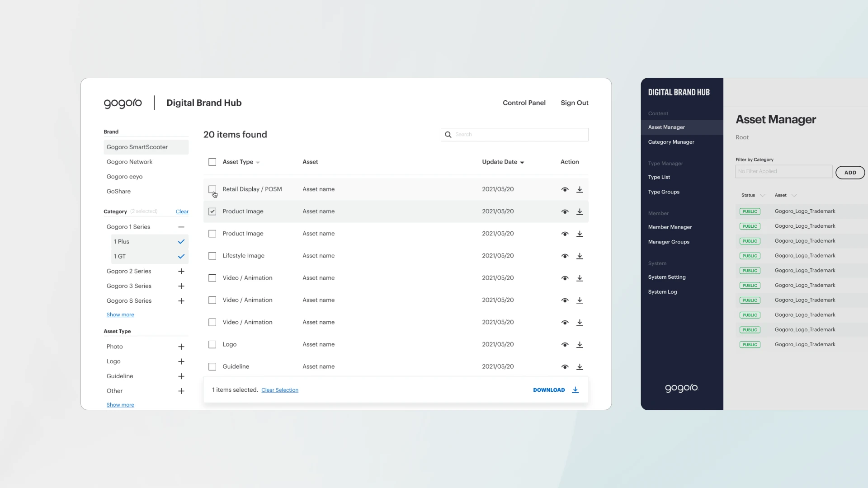Click the 1 GT subcategory
Viewport: 868px width, 488px height.
[150, 257]
